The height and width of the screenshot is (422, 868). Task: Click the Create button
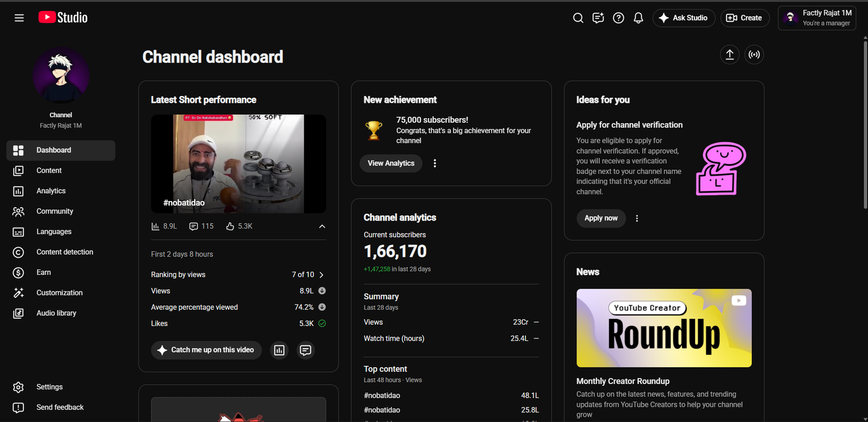coord(745,18)
